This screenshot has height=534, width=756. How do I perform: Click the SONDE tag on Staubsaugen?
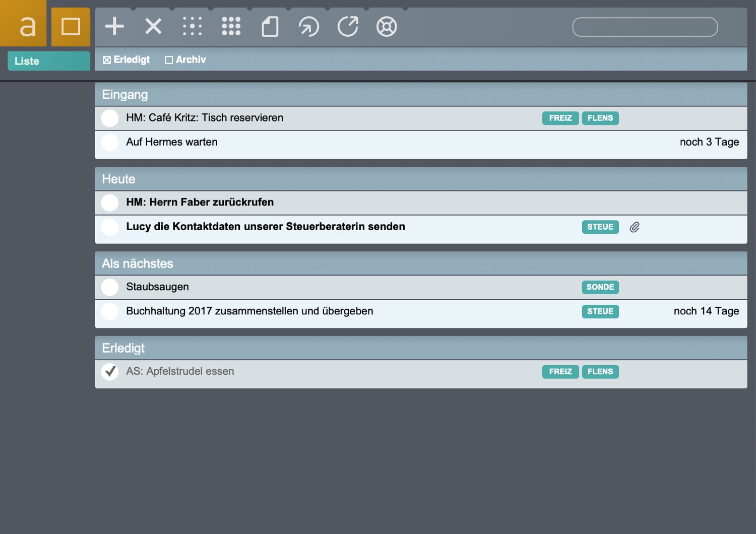pos(600,287)
